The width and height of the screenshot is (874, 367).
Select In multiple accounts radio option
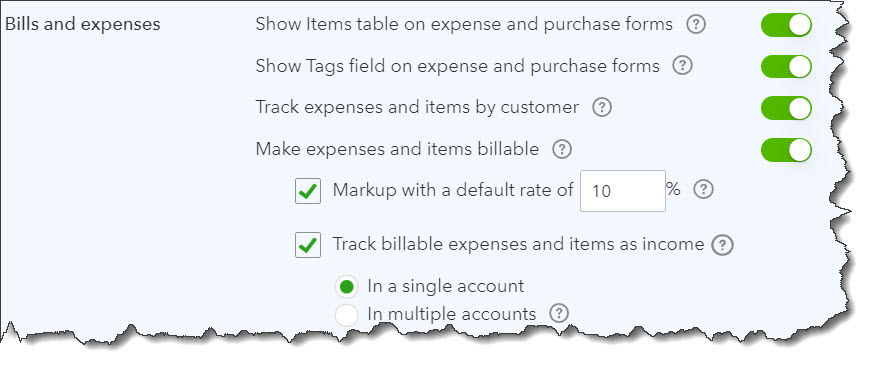pos(346,315)
